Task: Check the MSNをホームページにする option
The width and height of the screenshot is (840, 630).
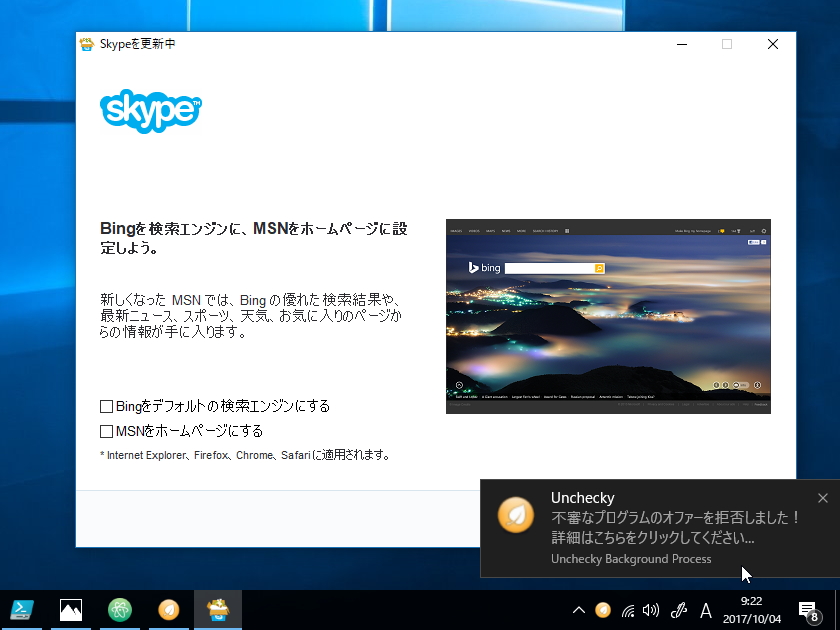Action: [x=104, y=430]
